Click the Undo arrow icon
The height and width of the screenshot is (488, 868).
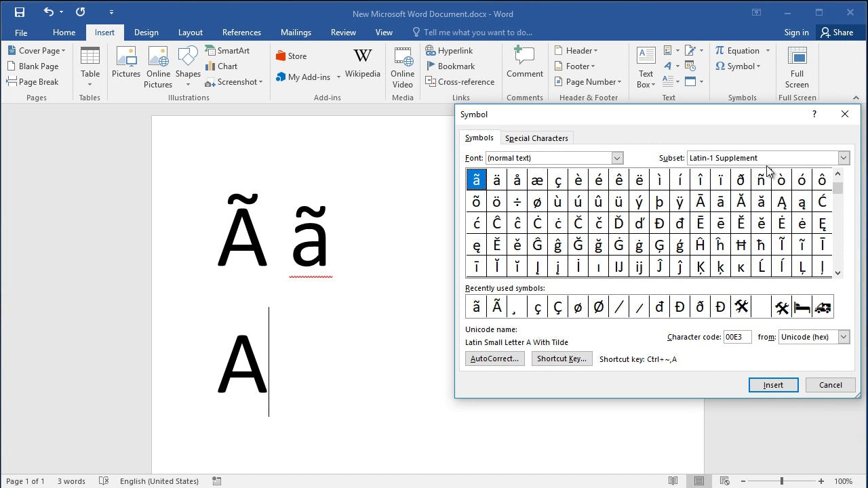(48, 12)
